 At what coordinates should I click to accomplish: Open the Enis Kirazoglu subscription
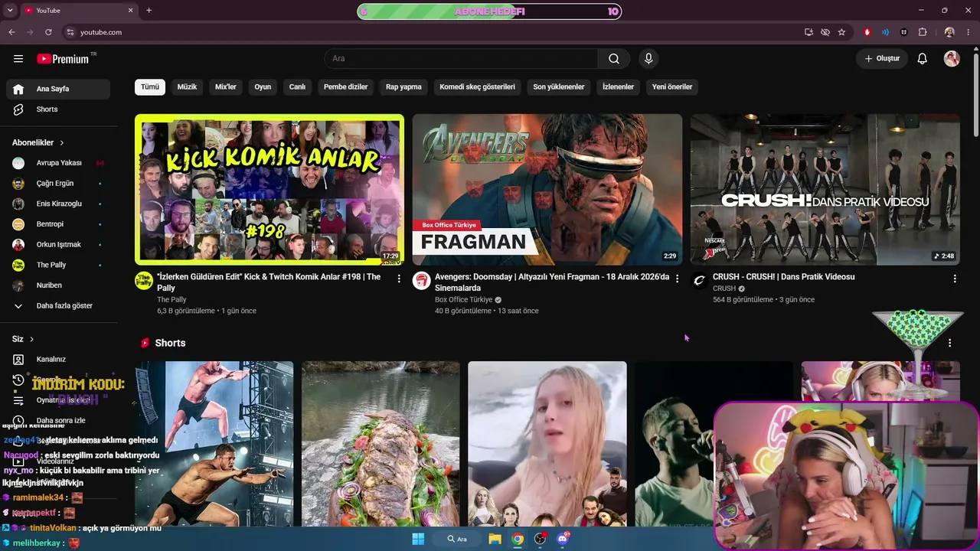[x=58, y=204]
